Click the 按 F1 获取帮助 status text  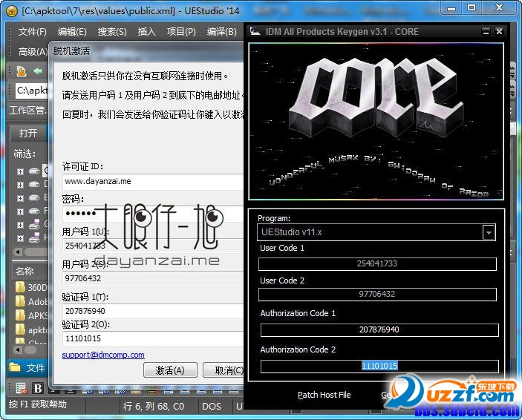point(38,404)
